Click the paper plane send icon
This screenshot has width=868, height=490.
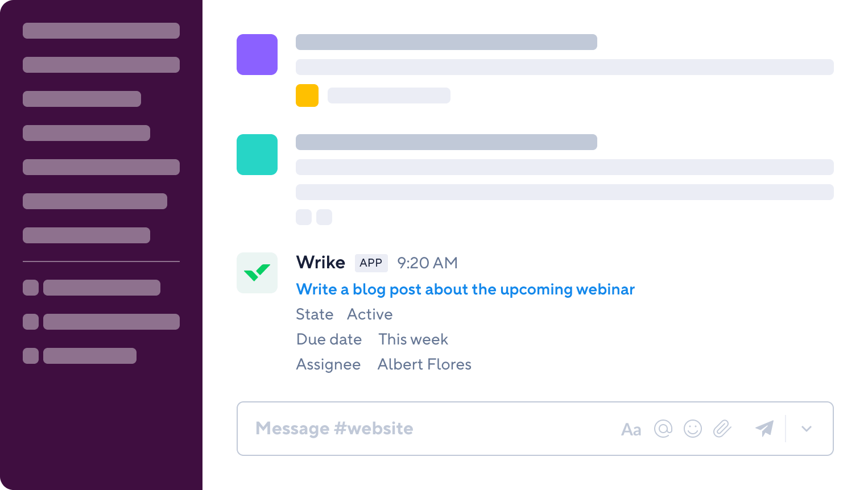tap(764, 429)
